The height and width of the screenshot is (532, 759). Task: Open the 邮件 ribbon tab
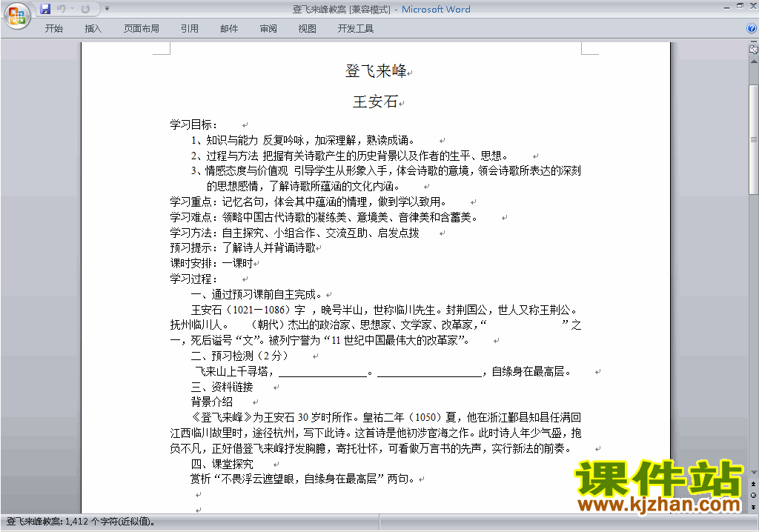coord(229,29)
